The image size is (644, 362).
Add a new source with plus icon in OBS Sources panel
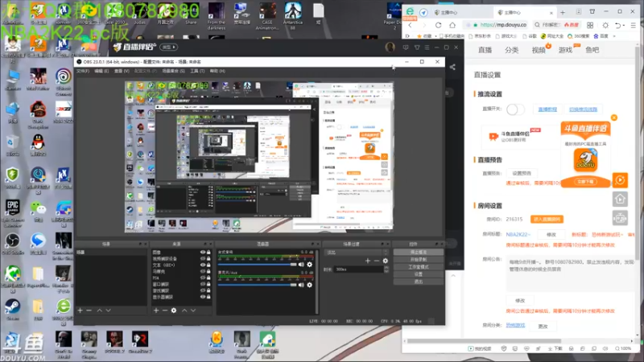click(x=156, y=311)
